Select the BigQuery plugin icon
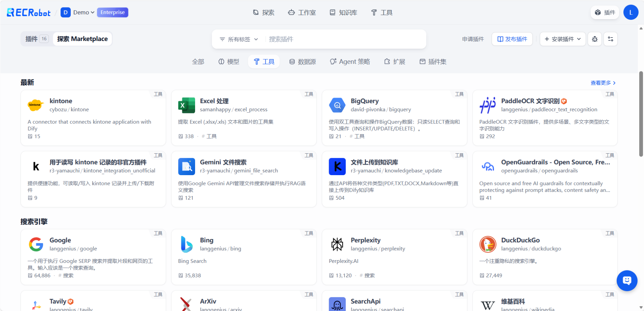The image size is (644, 311). point(337,105)
